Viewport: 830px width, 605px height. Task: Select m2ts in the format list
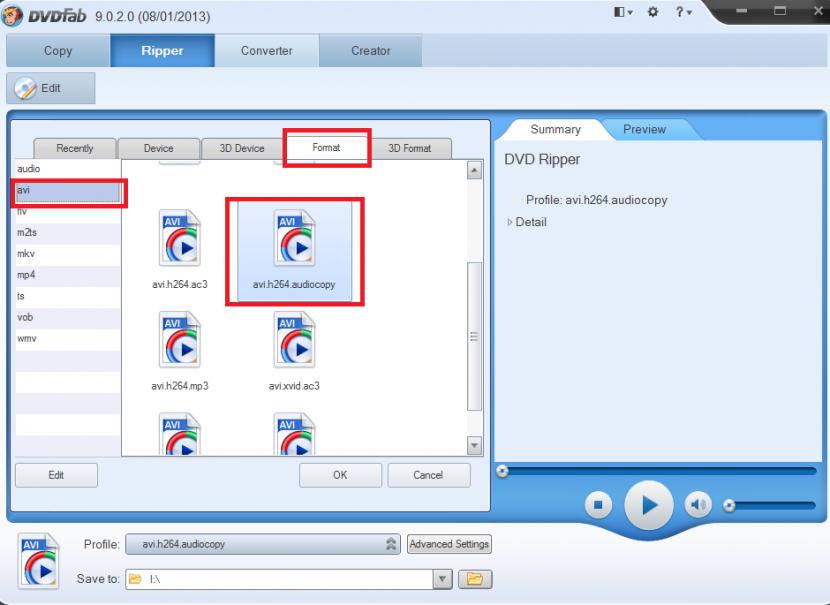click(x=68, y=233)
